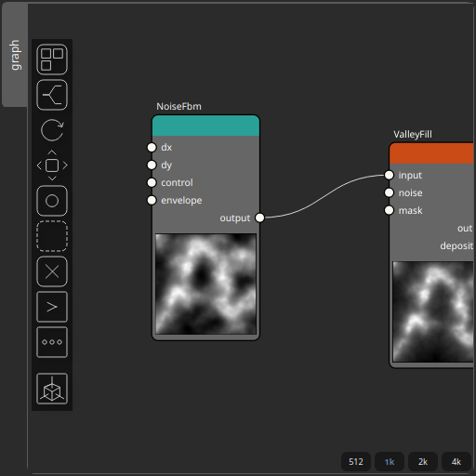The width and height of the screenshot is (476, 476).
Task: Select the 1k resolution button
Action: coord(390,462)
